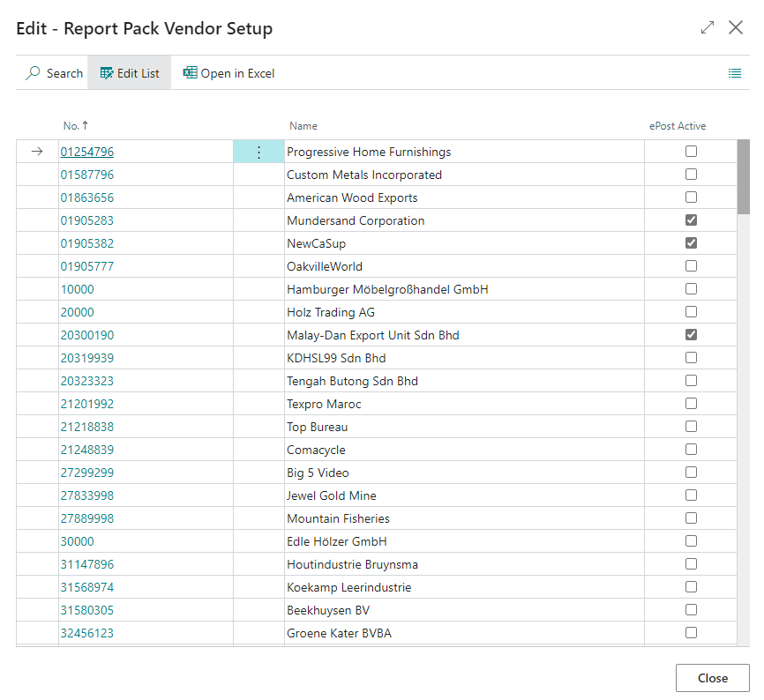Screen dimensions: 764x700
Task: Open search using the magnifier icon
Action: (33, 72)
